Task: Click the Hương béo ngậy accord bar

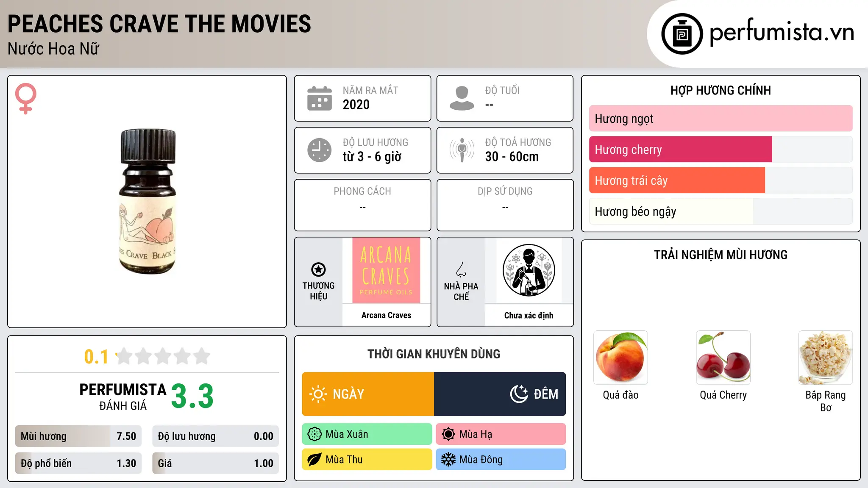Action: click(721, 211)
